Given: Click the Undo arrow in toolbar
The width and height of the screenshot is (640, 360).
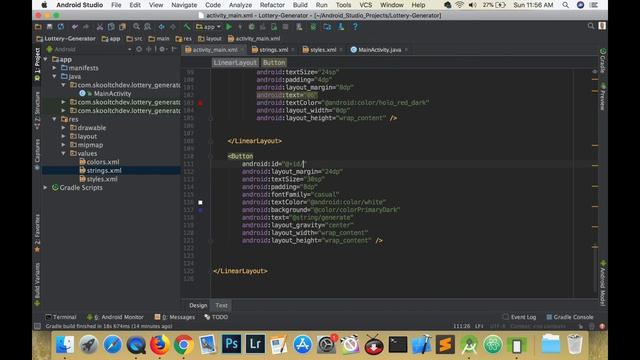Looking at the screenshot, I should tap(75, 27).
